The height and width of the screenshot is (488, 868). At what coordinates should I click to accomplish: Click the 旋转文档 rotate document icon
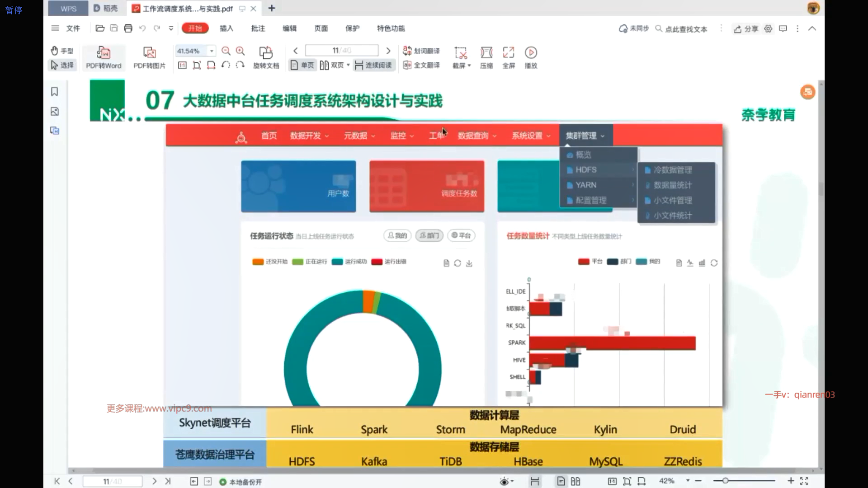266,53
